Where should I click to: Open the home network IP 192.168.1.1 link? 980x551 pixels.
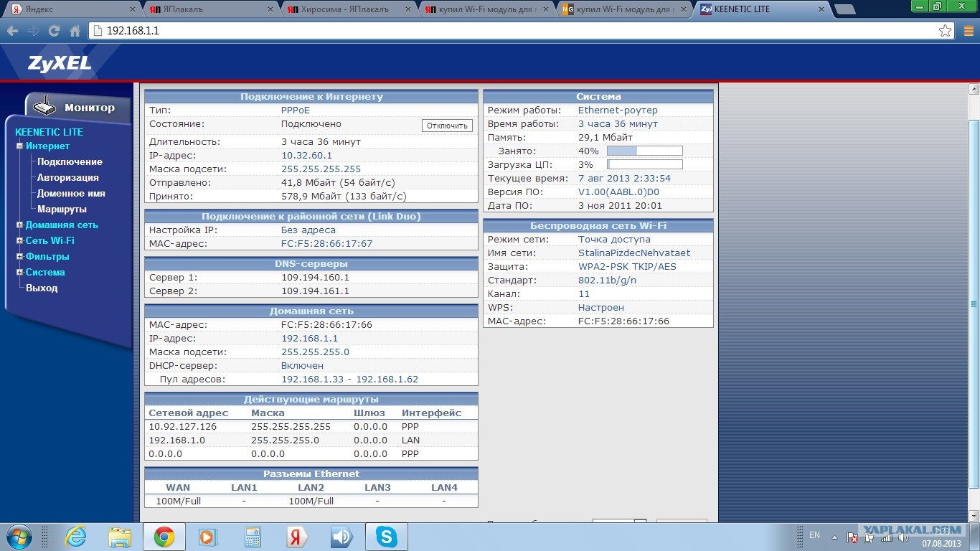309,339
